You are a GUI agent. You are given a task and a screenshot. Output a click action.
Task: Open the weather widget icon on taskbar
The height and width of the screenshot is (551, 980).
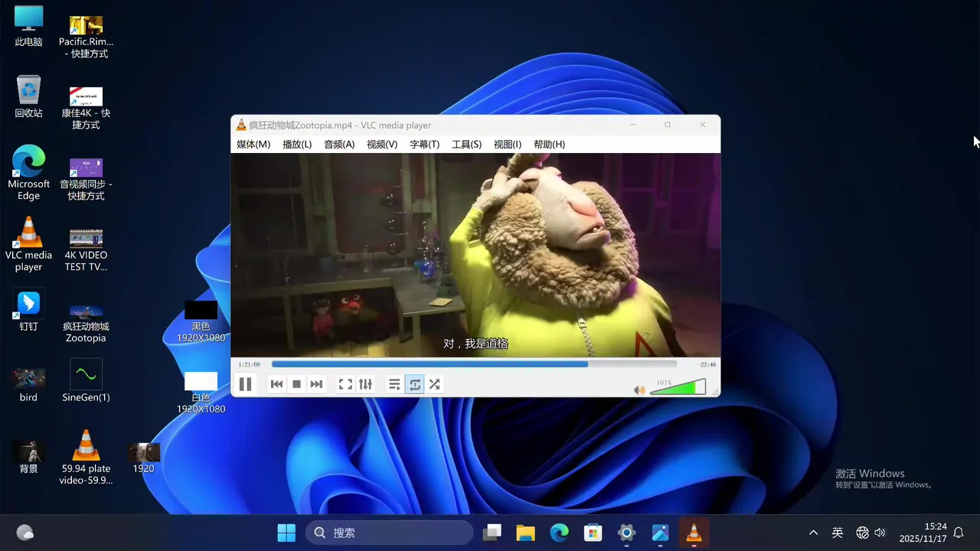[x=24, y=533]
